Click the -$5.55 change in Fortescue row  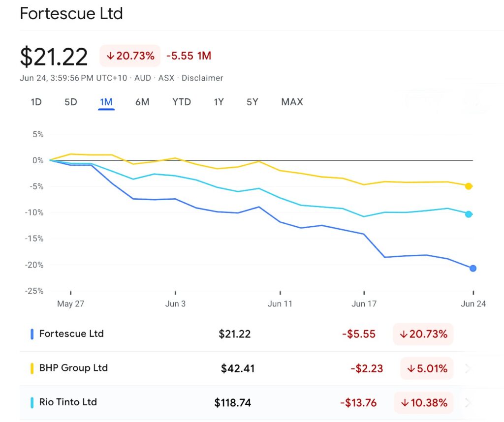click(359, 334)
